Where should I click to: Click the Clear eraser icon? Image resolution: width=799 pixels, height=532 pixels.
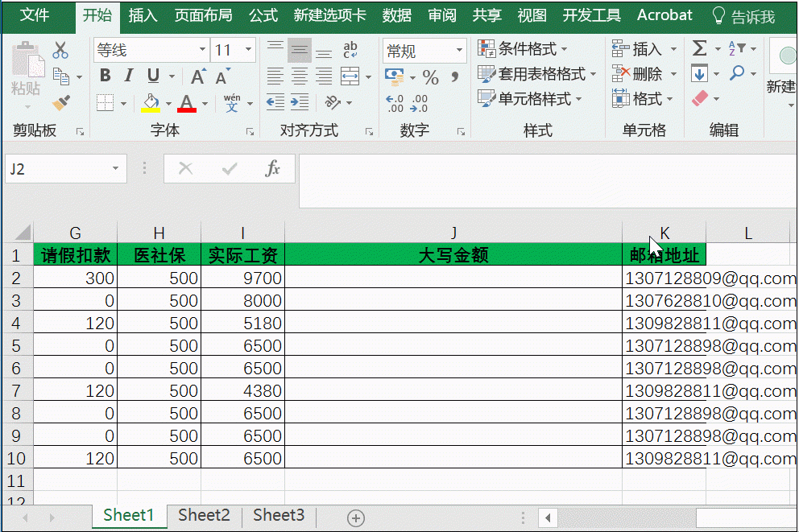(702, 98)
